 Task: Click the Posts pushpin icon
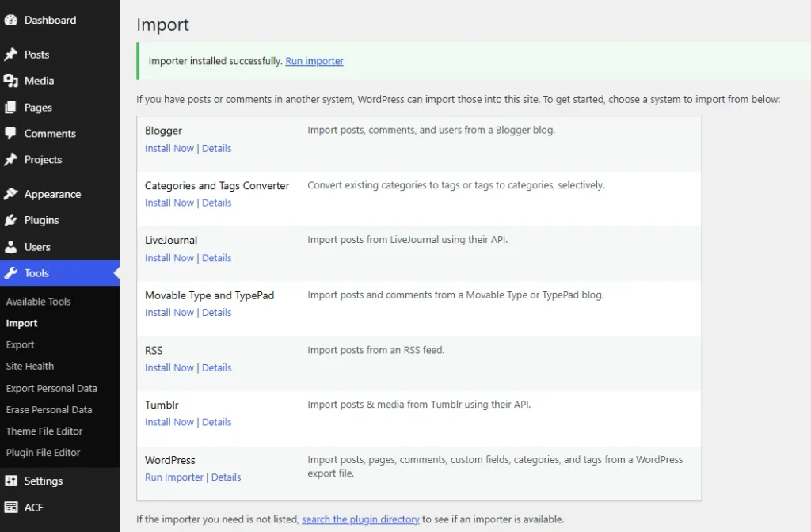click(10, 55)
